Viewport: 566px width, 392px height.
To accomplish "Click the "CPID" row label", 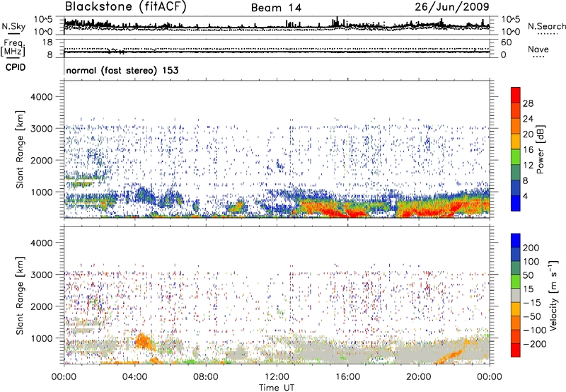I will (16, 67).
